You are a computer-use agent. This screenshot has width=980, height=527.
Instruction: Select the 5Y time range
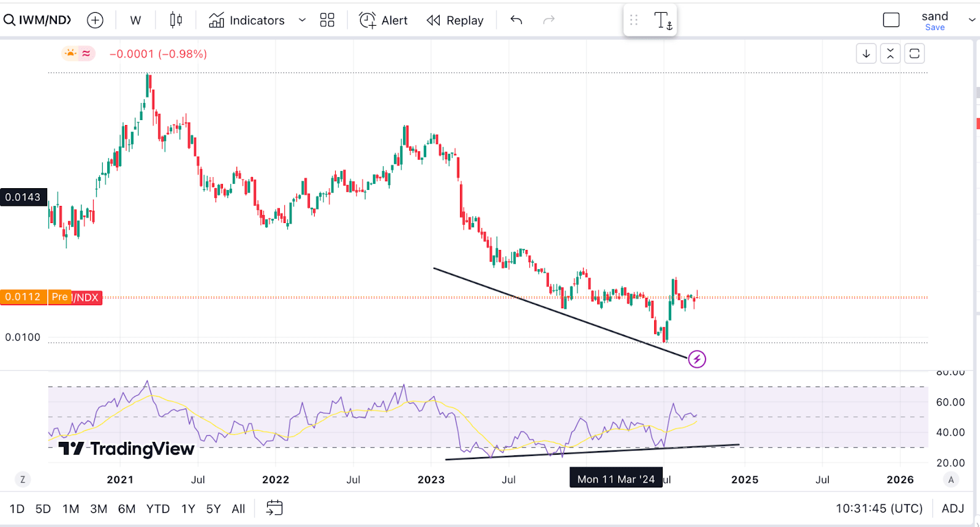tap(213, 509)
